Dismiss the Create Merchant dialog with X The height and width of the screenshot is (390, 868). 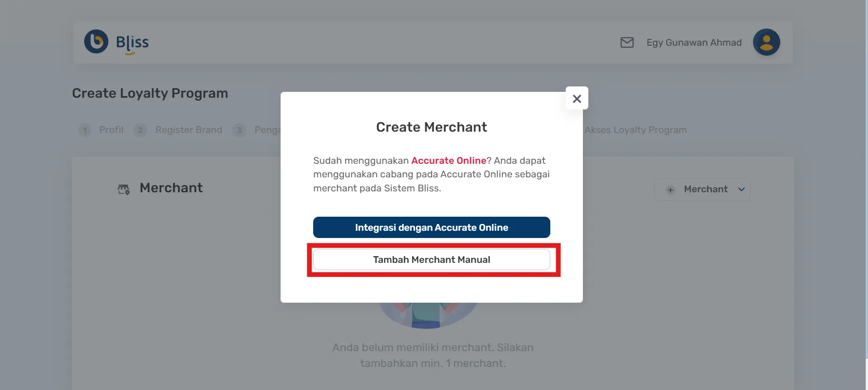pos(577,98)
